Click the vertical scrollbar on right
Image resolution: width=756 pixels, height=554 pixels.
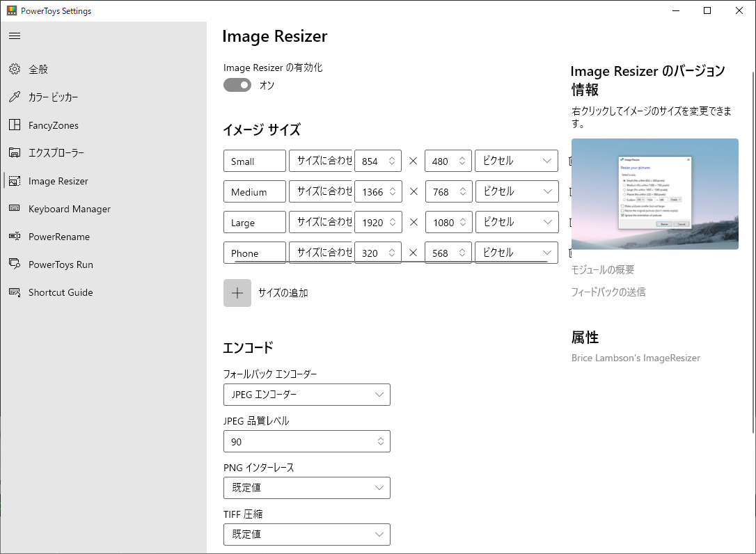[753, 253]
